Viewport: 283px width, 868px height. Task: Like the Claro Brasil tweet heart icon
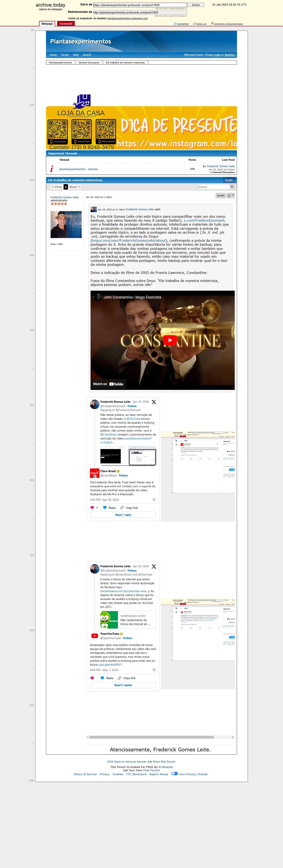click(92, 508)
